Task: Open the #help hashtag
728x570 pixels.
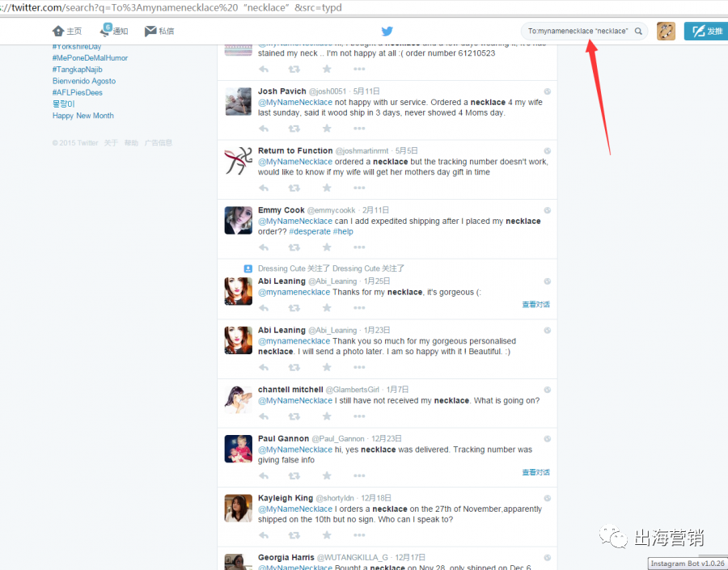Action: (x=343, y=231)
